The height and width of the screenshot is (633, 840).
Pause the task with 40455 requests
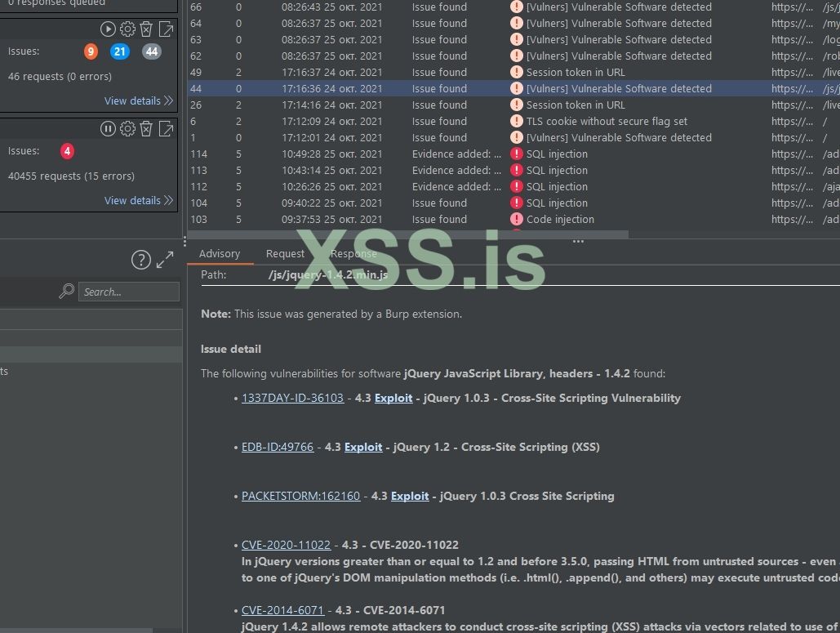[108, 128]
